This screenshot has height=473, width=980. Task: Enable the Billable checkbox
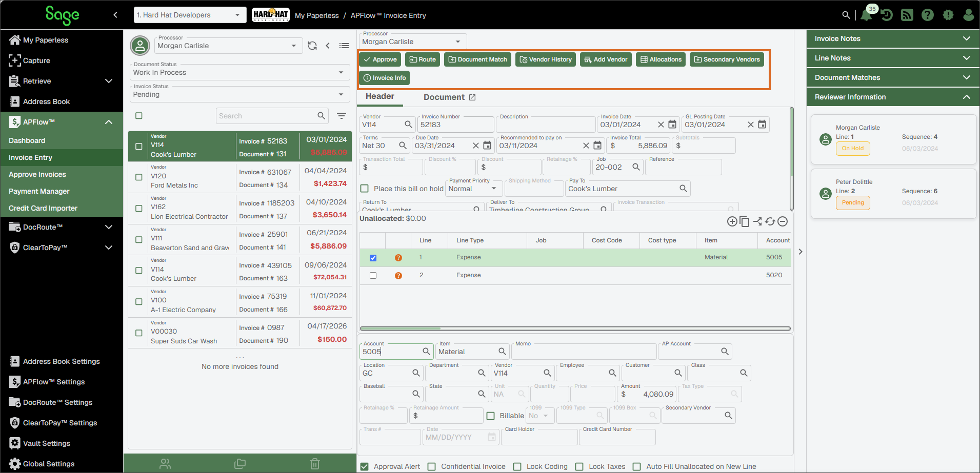pyautogui.click(x=490, y=416)
